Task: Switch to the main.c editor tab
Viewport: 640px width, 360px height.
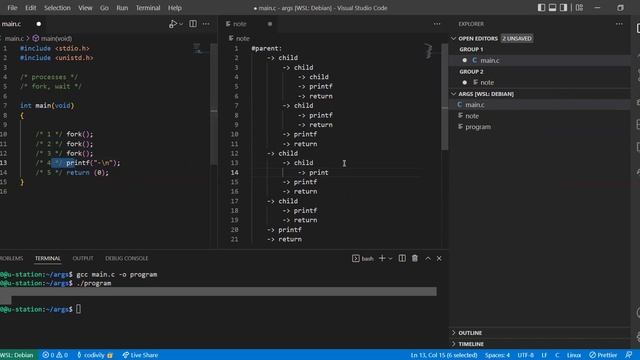Action: point(11,24)
